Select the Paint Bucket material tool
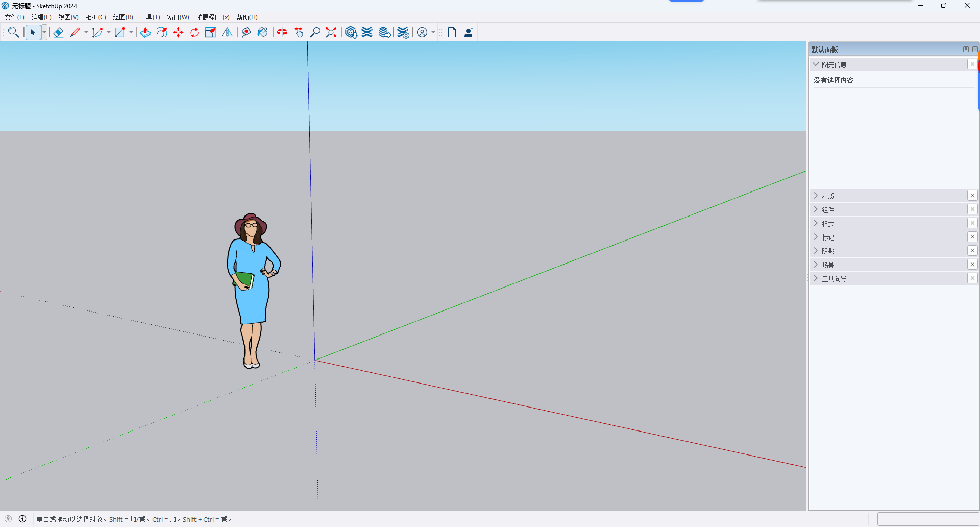Viewport: 980px width, 527px height. (x=262, y=32)
